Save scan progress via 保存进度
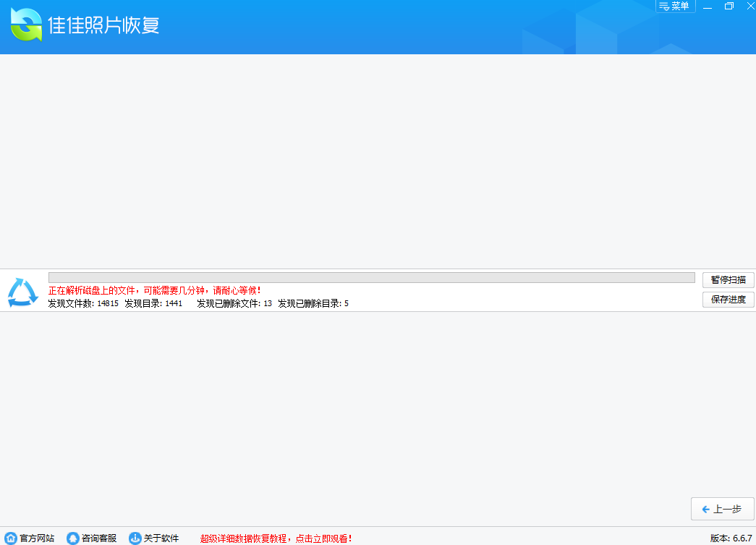 pos(728,300)
